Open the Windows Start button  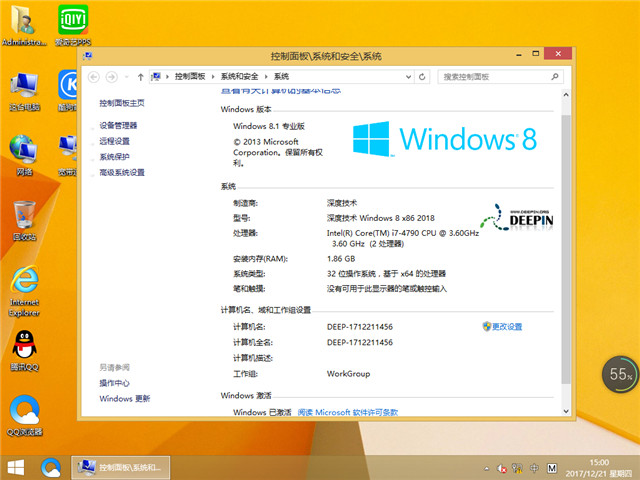point(16,467)
